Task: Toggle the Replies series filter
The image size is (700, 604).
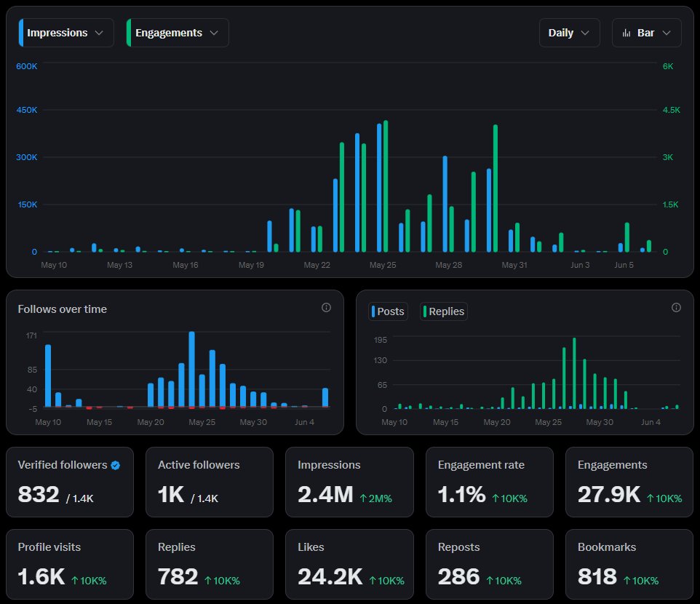Action: (x=444, y=311)
